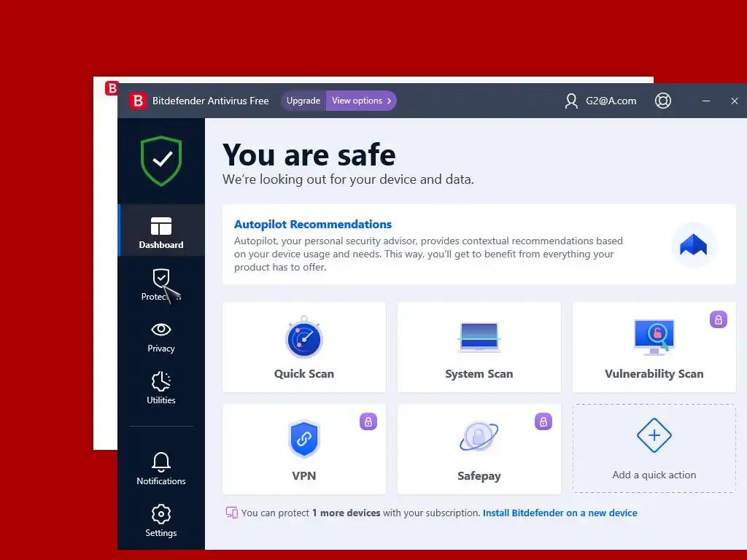Open Settings from the sidebar
Image resolution: width=747 pixels, height=560 pixels.
pyautogui.click(x=161, y=521)
